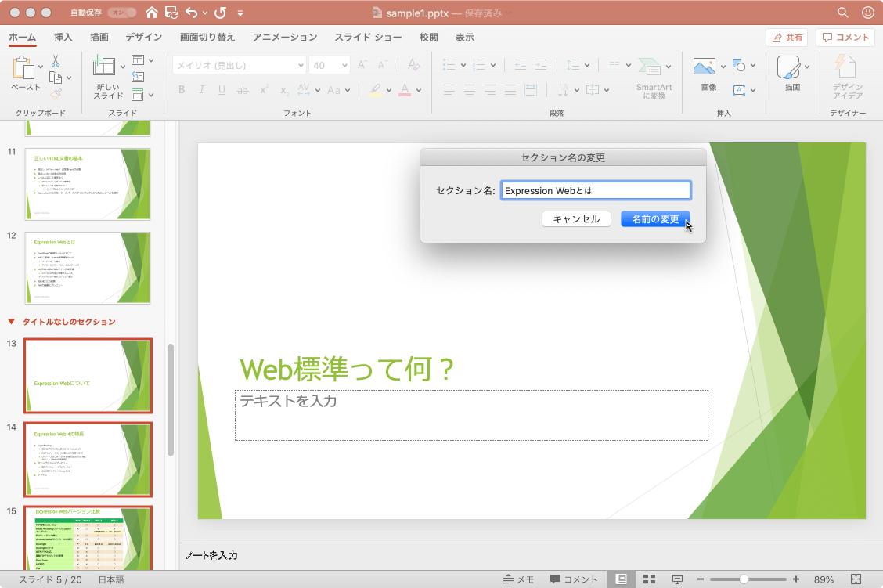The height and width of the screenshot is (588, 883).
Task: Open the スライド ショー ribbon tab
Action: pyautogui.click(x=368, y=37)
